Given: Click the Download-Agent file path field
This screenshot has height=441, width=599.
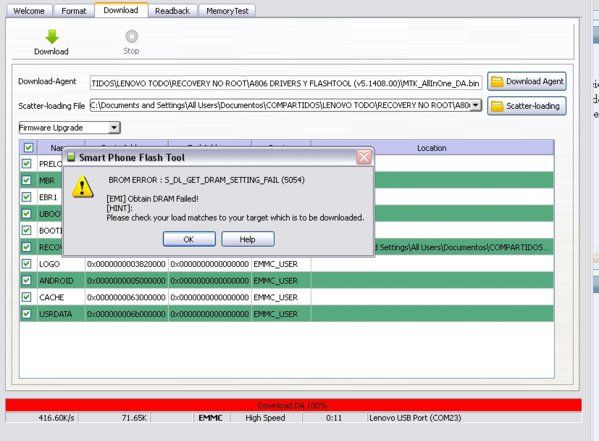Looking at the screenshot, I should point(286,83).
